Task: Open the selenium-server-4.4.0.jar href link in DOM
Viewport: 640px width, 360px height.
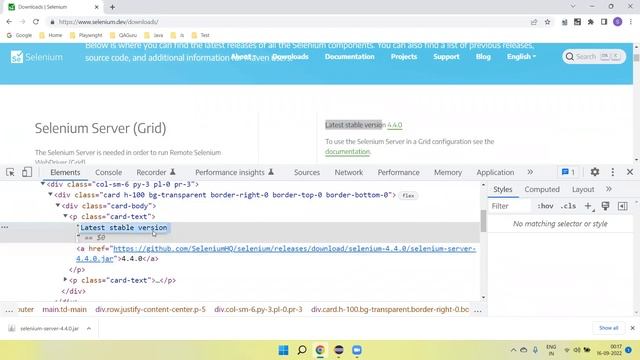Action: coord(276,253)
